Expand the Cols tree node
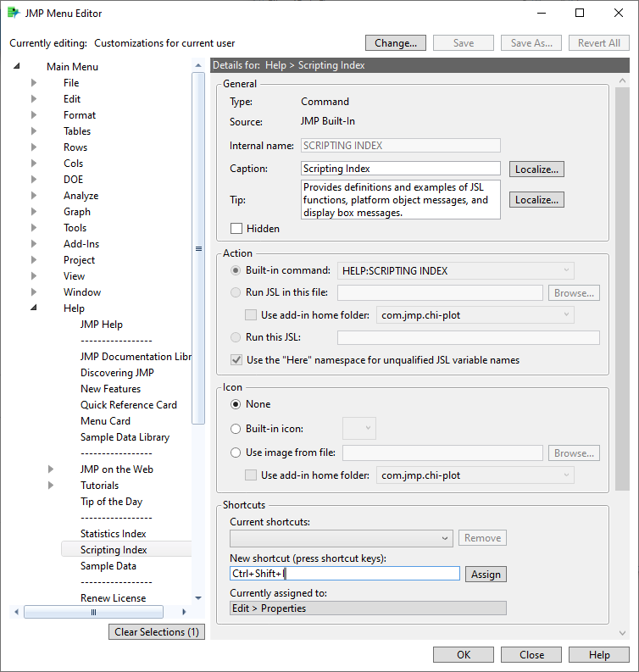The height and width of the screenshot is (672, 639). pos(34,164)
